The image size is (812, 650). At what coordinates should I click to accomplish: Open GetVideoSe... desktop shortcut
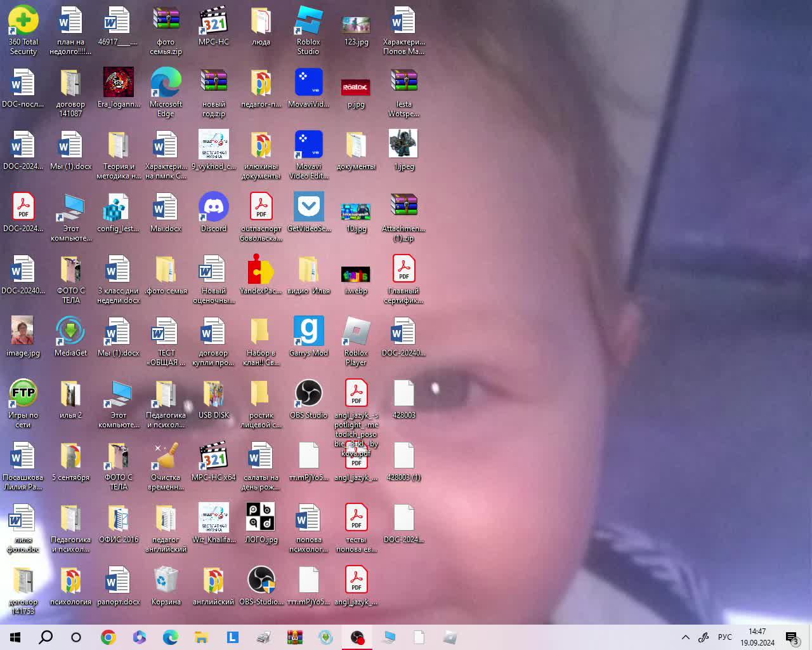(x=308, y=212)
